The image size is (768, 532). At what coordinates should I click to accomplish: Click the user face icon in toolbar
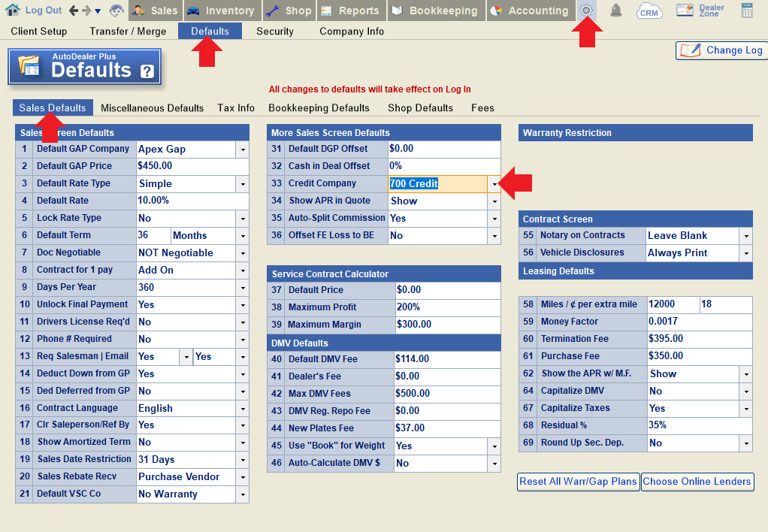(x=116, y=11)
